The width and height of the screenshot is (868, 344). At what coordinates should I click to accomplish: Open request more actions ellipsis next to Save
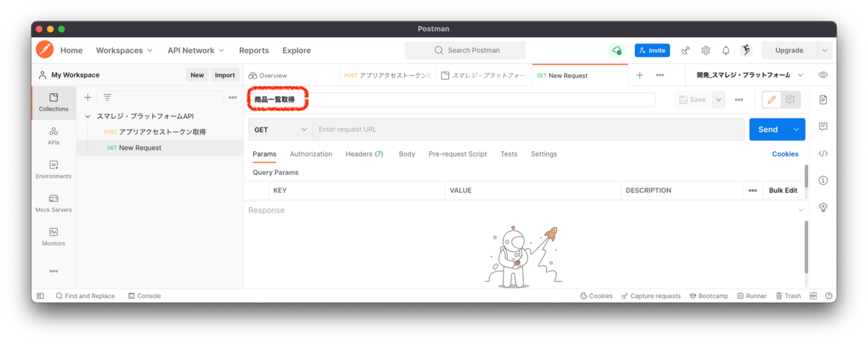[x=739, y=100]
